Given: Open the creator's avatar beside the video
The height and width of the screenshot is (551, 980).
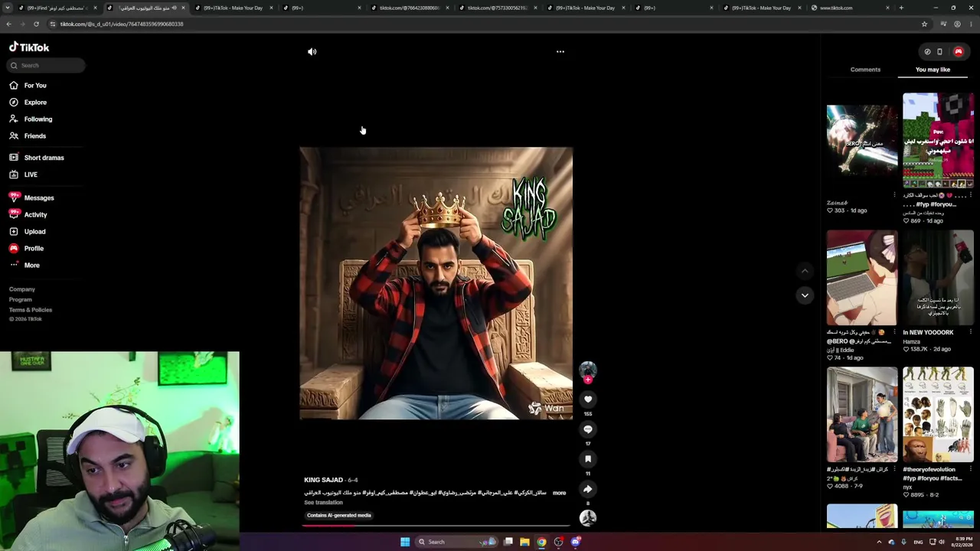Looking at the screenshot, I should (587, 370).
